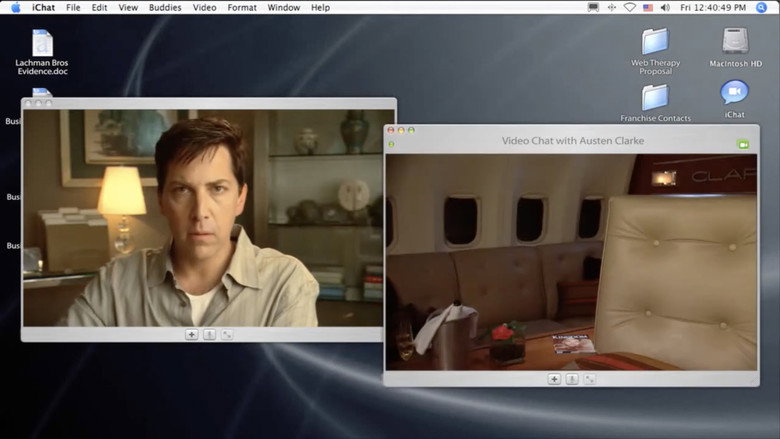Click add participant button in left video window
780x439 pixels.
(x=192, y=335)
